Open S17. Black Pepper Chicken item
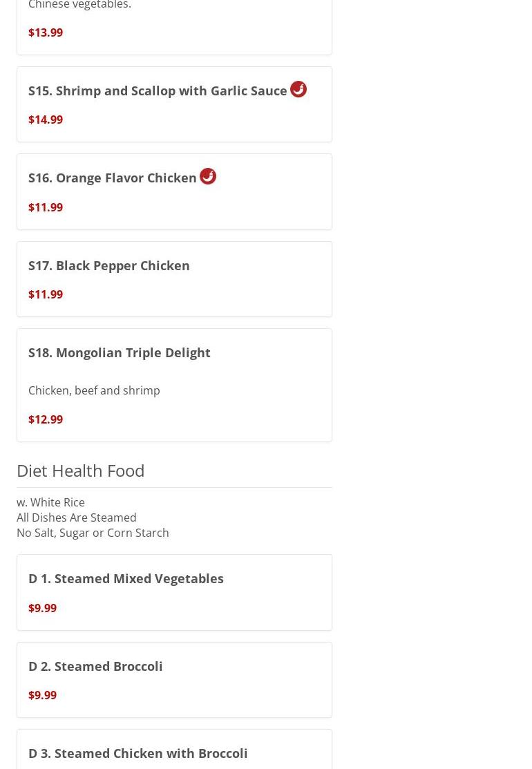Viewport: 532px width, 769px height. coord(109,265)
